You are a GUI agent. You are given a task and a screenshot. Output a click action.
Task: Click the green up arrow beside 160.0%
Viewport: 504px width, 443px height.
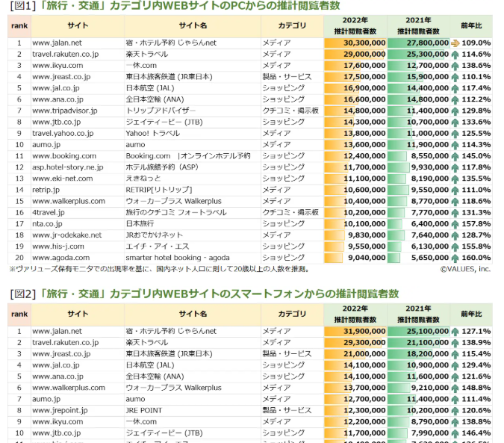click(x=455, y=258)
